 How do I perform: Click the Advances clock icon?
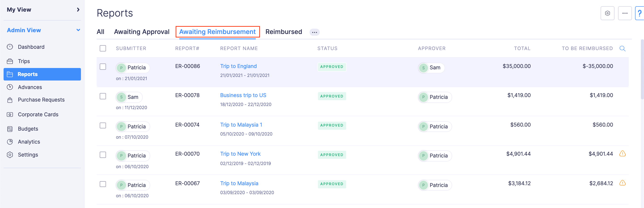pos(10,87)
